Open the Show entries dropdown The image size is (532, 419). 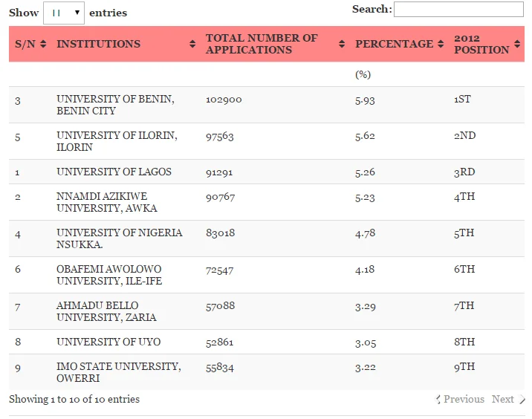64,13
